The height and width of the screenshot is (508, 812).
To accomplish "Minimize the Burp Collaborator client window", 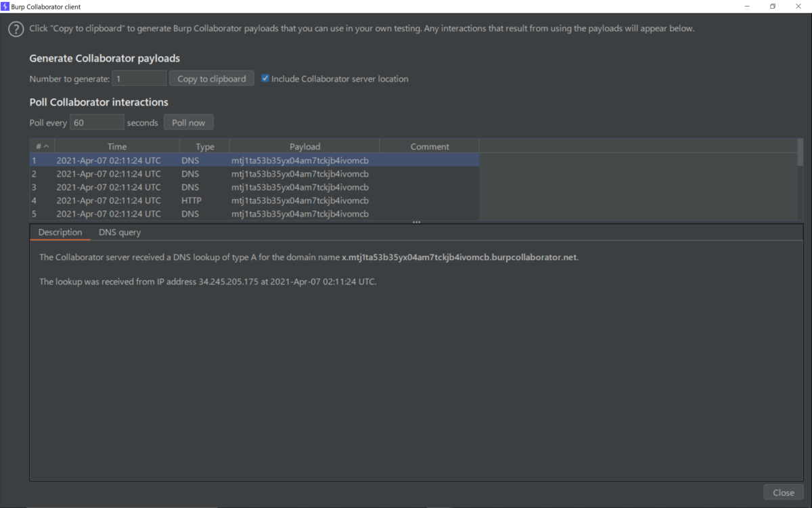I will click(x=748, y=6).
